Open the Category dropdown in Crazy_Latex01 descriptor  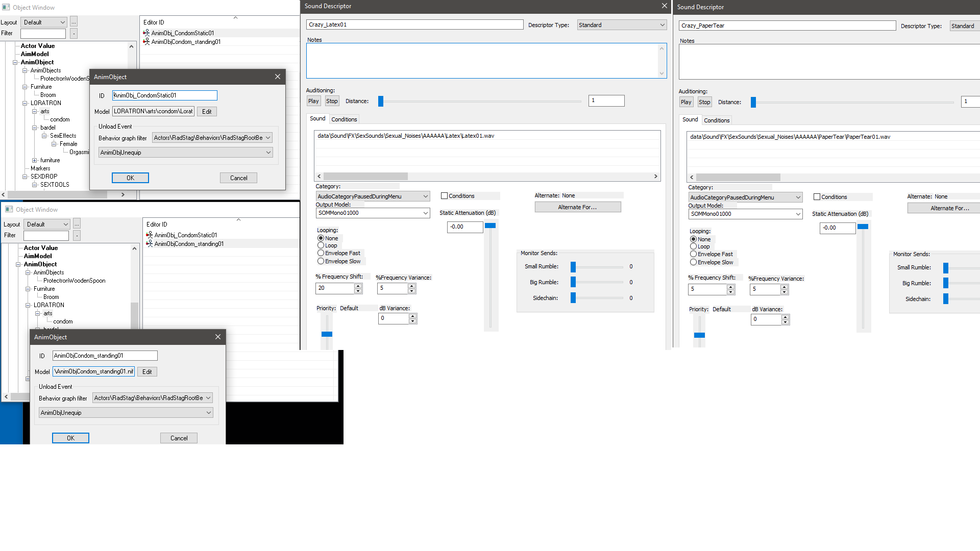click(373, 196)
